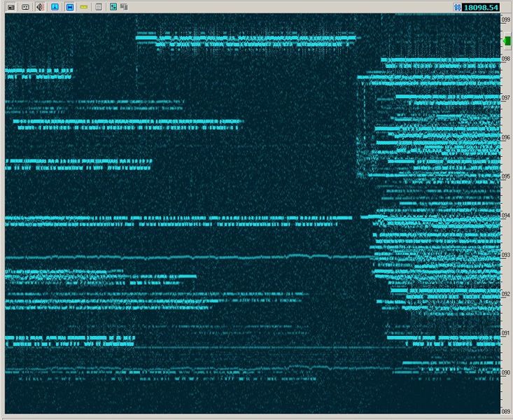Viewport: 513px width, 420px height.
Task: Click the screenshot picture icon in toolbar
Action: click(11, 7)
